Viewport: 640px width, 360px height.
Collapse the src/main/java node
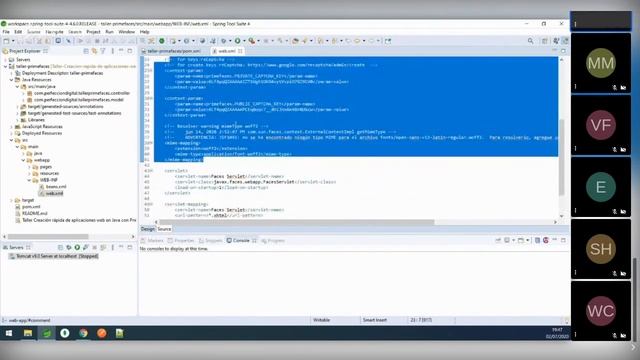[x=18, y=87]
